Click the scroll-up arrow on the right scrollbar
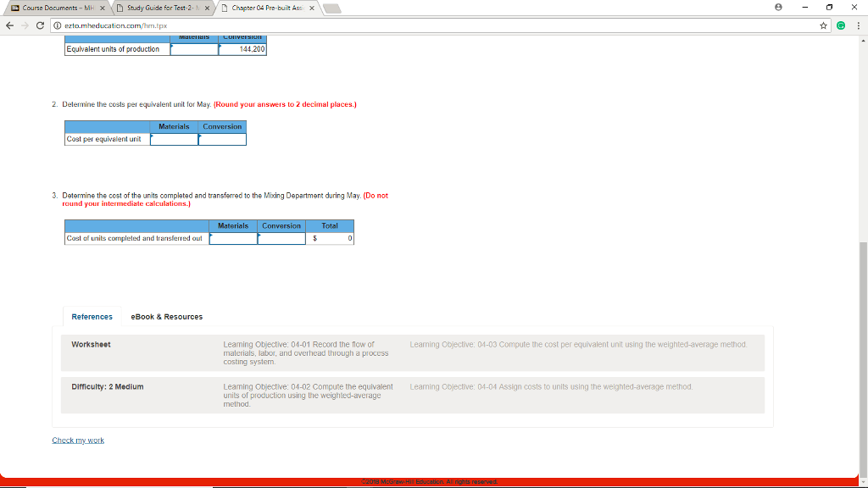Image resolution: width=868 pixels, height=488 pixels. pyautogui.click(x=861, y=39)
